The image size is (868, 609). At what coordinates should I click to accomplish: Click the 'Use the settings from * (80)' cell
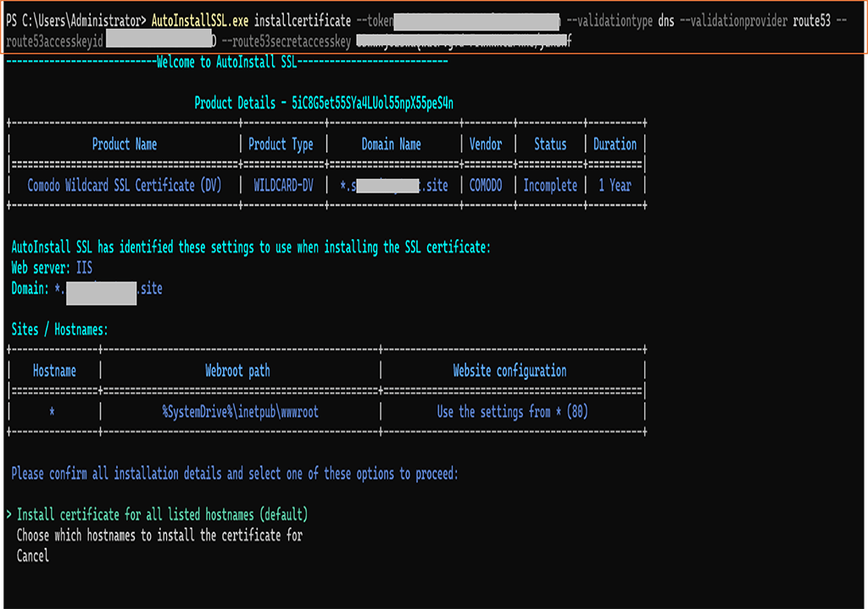512,411
